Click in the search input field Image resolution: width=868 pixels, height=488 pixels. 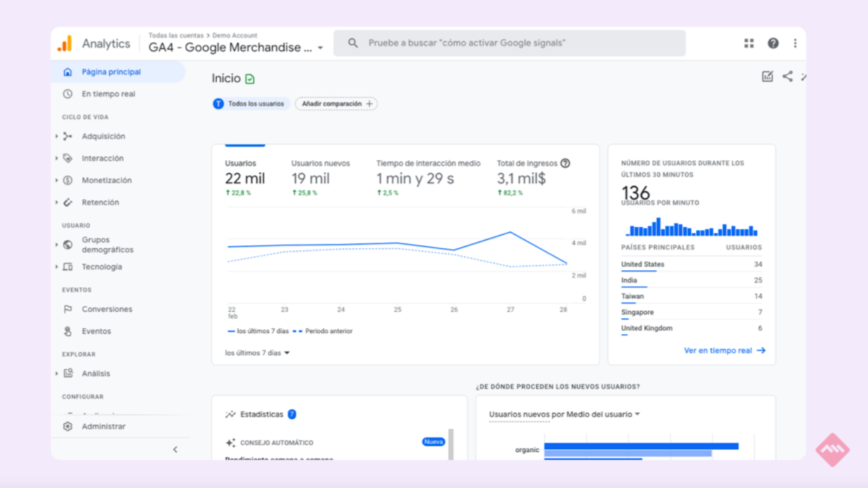pyautogui.click(x=509, y=43)
